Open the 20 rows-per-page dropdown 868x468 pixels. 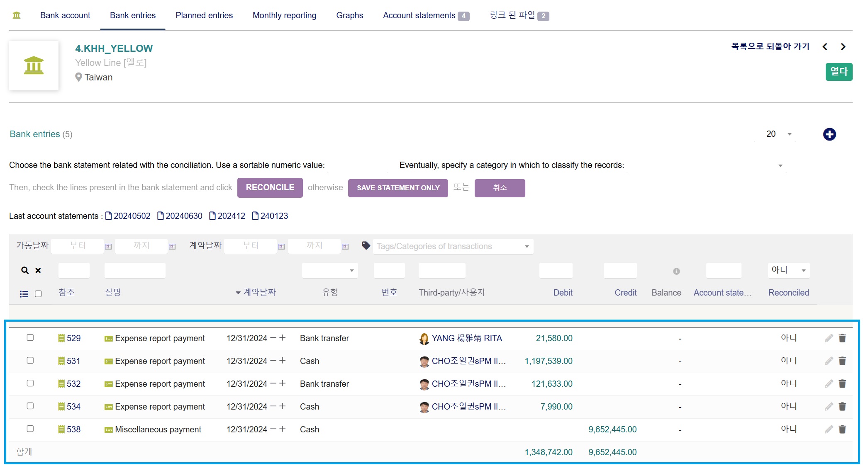tap(775, 134)
